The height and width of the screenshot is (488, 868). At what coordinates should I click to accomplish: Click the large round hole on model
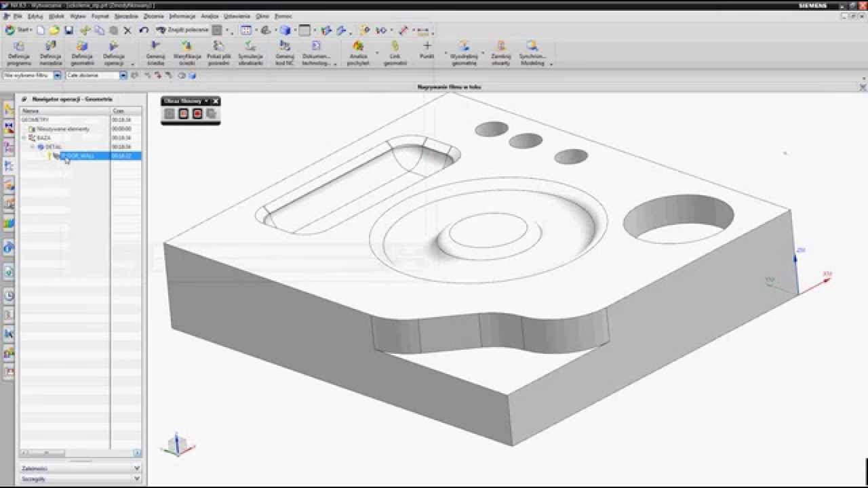678,220
